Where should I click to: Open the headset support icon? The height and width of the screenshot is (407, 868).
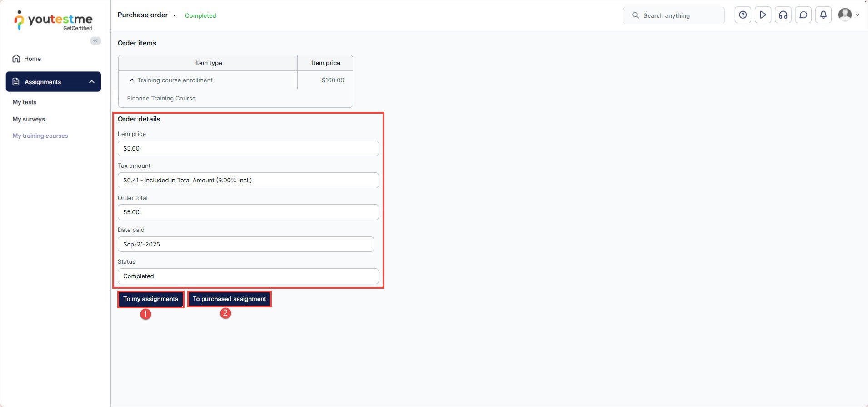click(783, 15)
